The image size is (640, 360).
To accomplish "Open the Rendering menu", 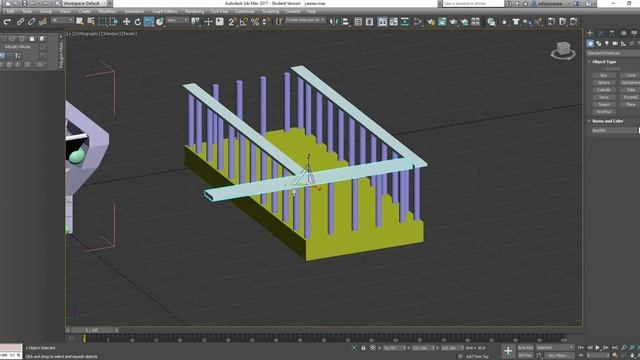I will coord(194,11).
